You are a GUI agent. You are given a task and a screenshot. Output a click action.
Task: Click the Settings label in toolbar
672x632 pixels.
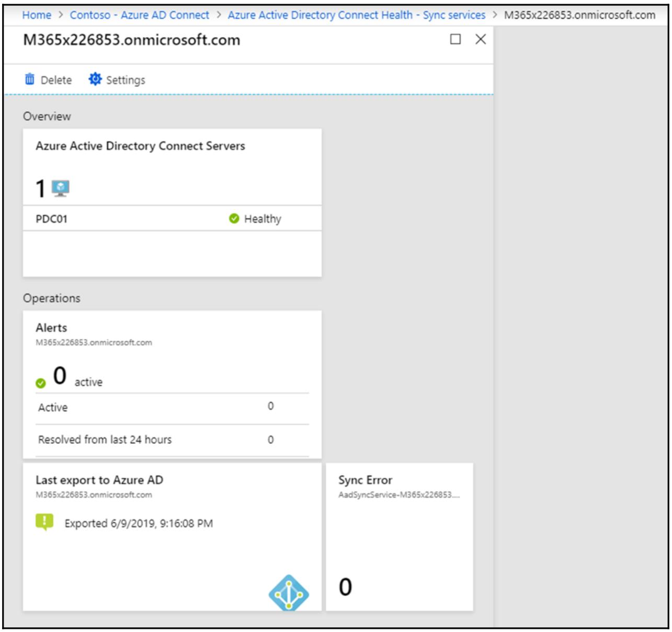click(126, 80)
